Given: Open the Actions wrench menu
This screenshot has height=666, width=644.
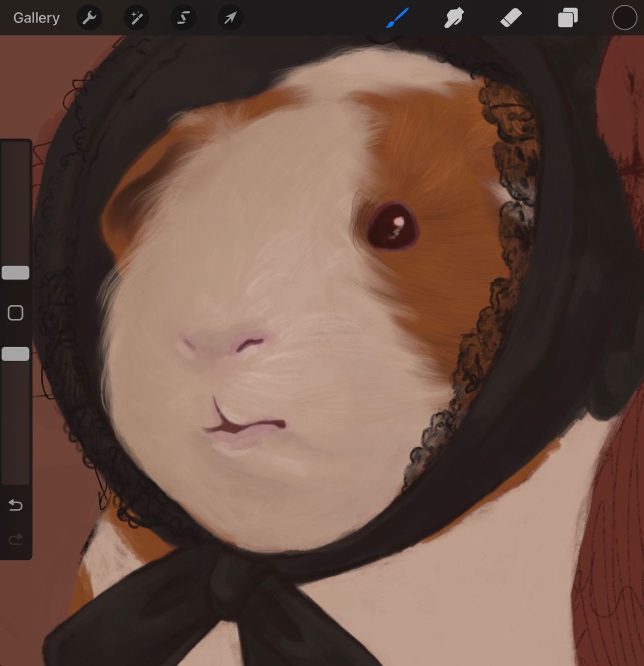Looking at the screenshot, I should 89,18.
